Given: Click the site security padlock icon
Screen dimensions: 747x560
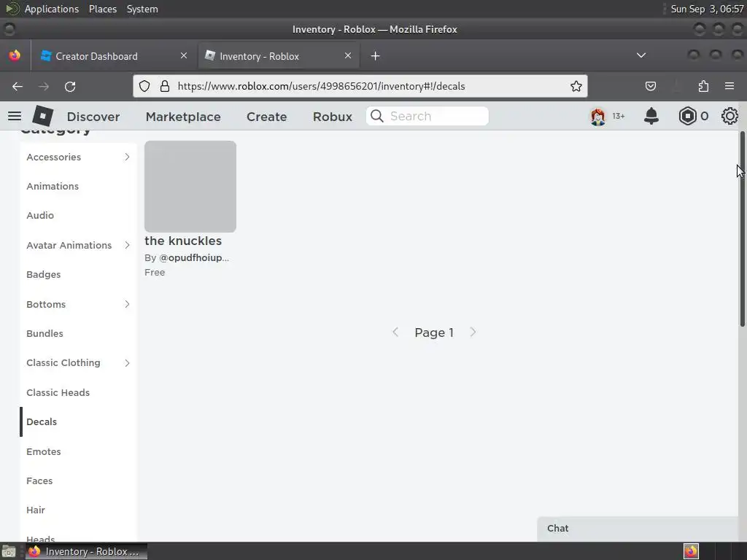Looking at the screenshot, I should [x=164, y=86].
